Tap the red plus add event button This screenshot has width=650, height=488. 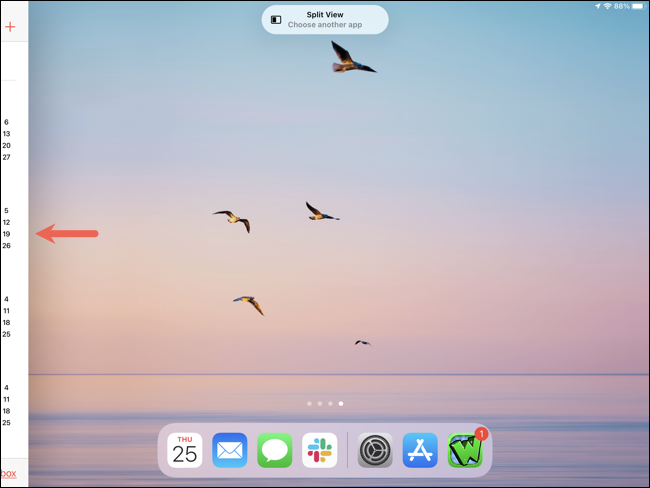click(10, 27)
